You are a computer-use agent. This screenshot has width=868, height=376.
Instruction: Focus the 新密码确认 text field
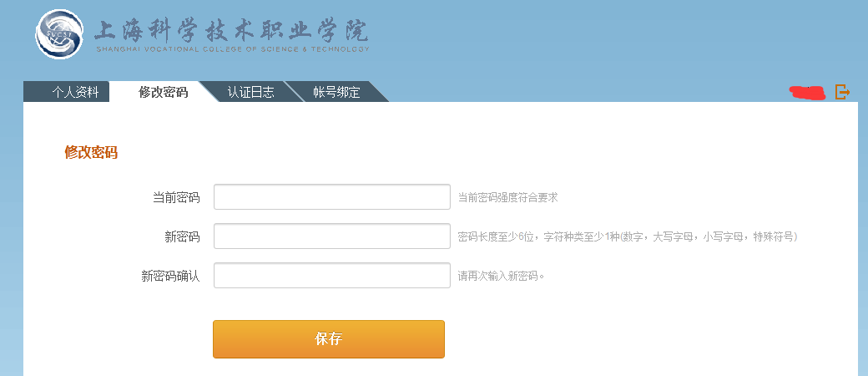[x=332, y=276]
